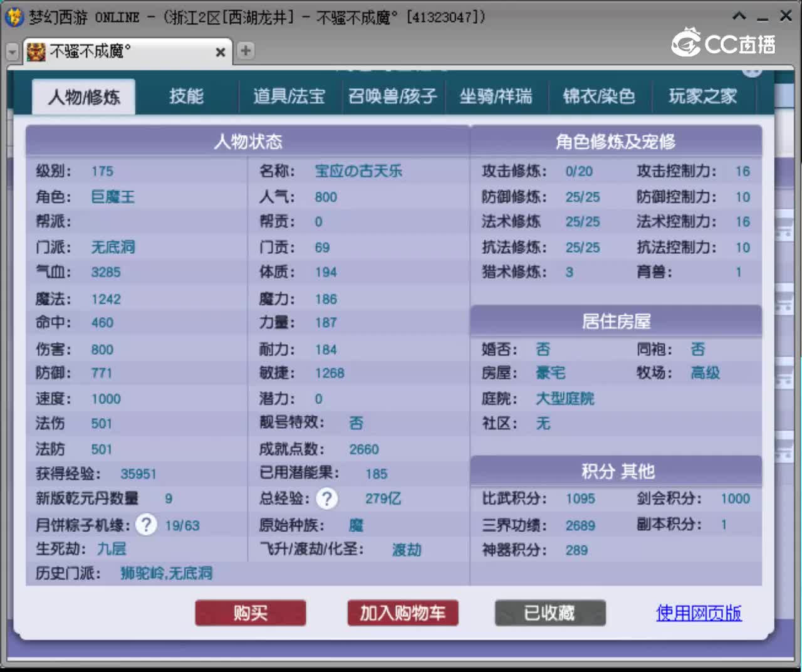Image resolution: width=802 pixels, height=672 pixels.
Task: Click the character name 宝应の古天乐
Action: pos(358,171)
